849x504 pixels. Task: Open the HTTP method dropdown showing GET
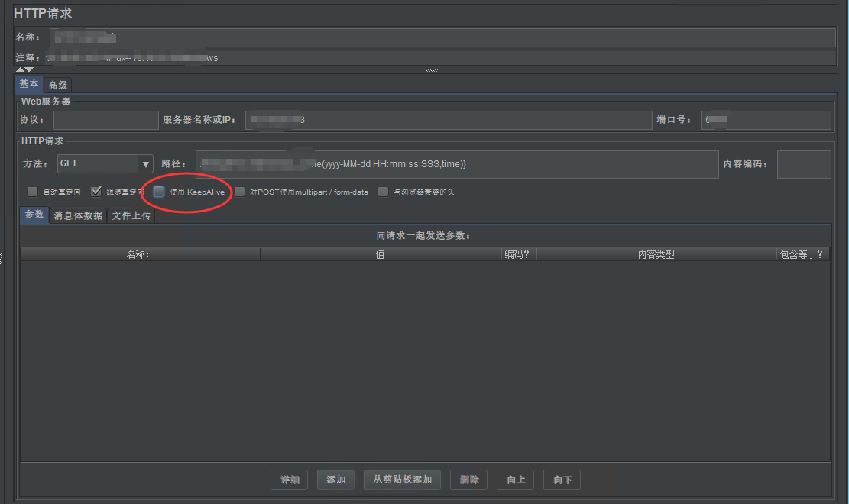pos(145,163)
